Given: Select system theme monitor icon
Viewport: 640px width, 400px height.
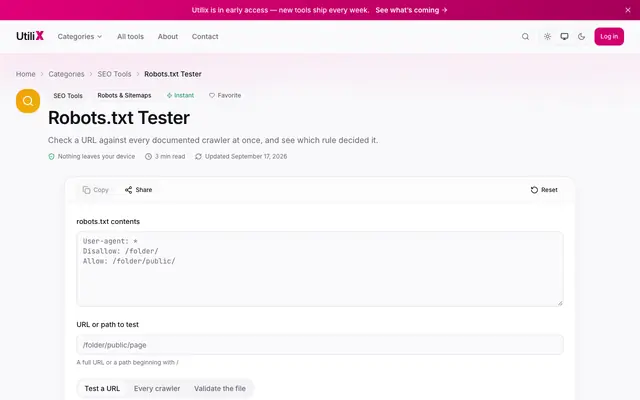Looking at the screenshot, I should tap(564, 36).
